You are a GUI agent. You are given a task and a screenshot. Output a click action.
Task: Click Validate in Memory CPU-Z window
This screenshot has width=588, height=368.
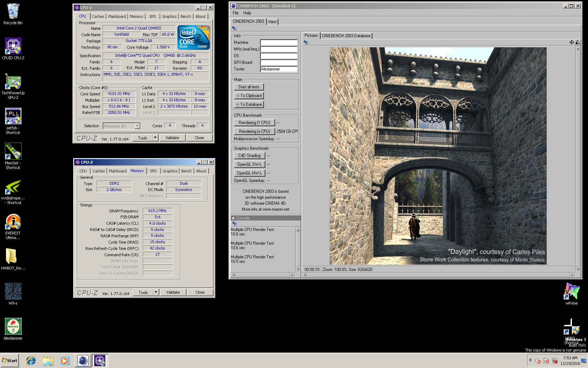tap(173, 292)
